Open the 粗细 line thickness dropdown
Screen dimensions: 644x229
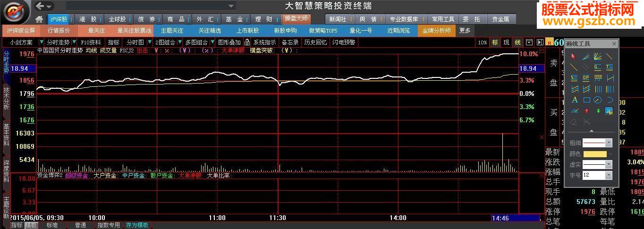pyautogui.click(x=609, y=142)
